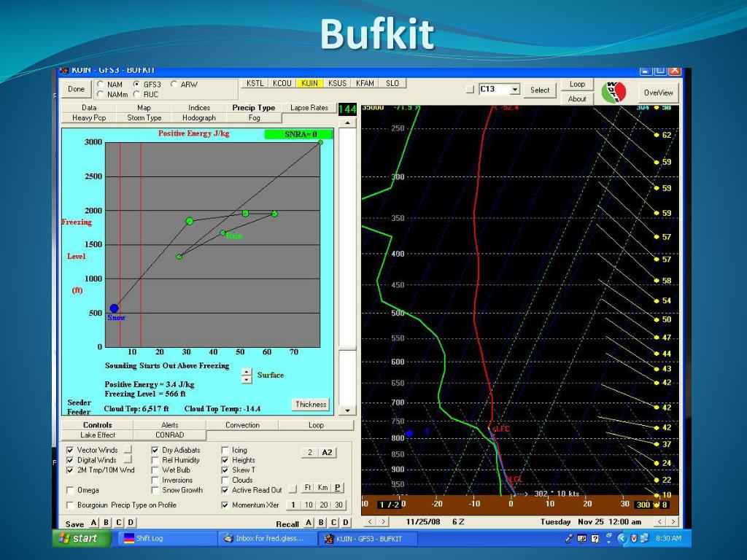The height and width of the screenshot is (560, 747).
Task: Open the Map tab
Action: point(144,108)
